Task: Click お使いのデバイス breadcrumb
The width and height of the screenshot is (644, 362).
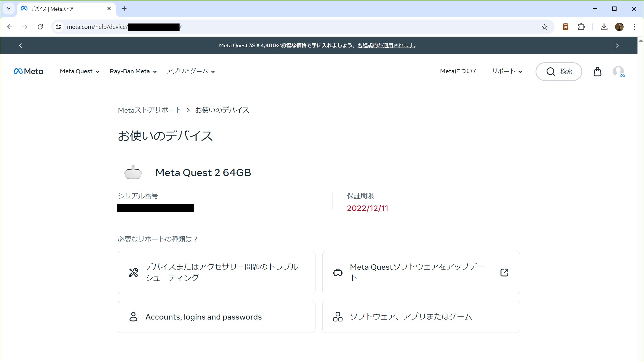Action: coord(222,110)
